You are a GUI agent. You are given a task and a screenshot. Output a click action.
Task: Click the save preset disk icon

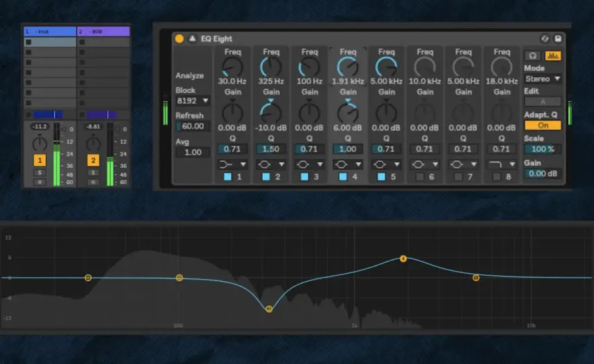pos(558,38)
